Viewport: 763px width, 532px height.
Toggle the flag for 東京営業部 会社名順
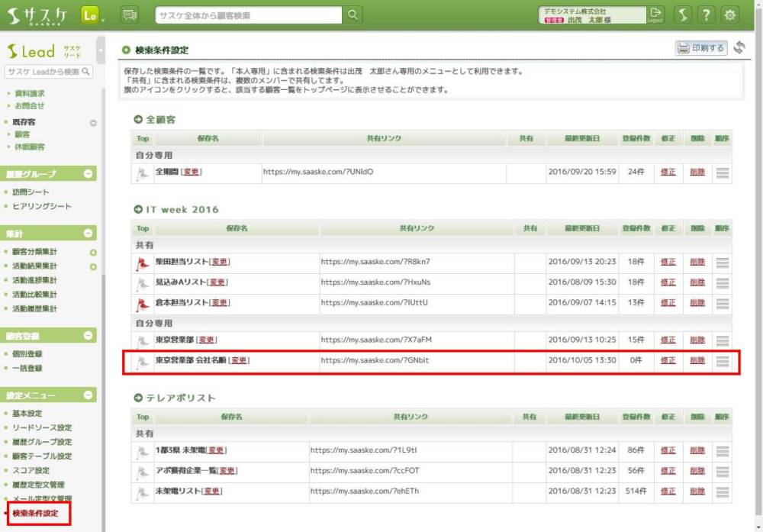(141, 362)
